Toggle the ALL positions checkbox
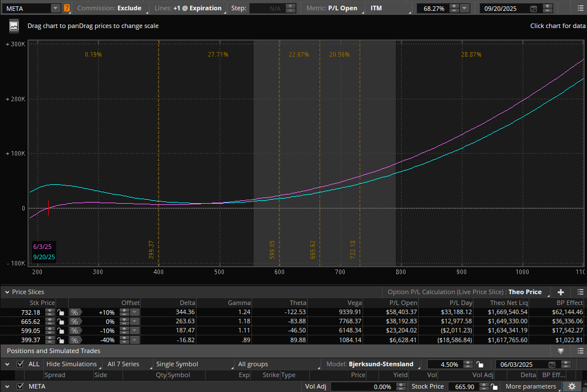The image size is (587, 392). pos(20,364)
